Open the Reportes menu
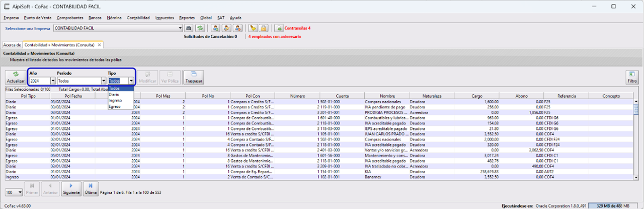The height and width of the screenshot is (209, 644). pos(187,18)
